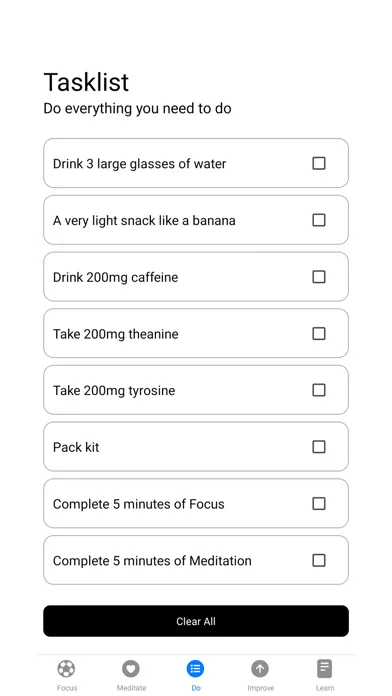Tick the banana snack checkbox
Image resolution: width=392 pixels, height=696 pixels.
319,220
